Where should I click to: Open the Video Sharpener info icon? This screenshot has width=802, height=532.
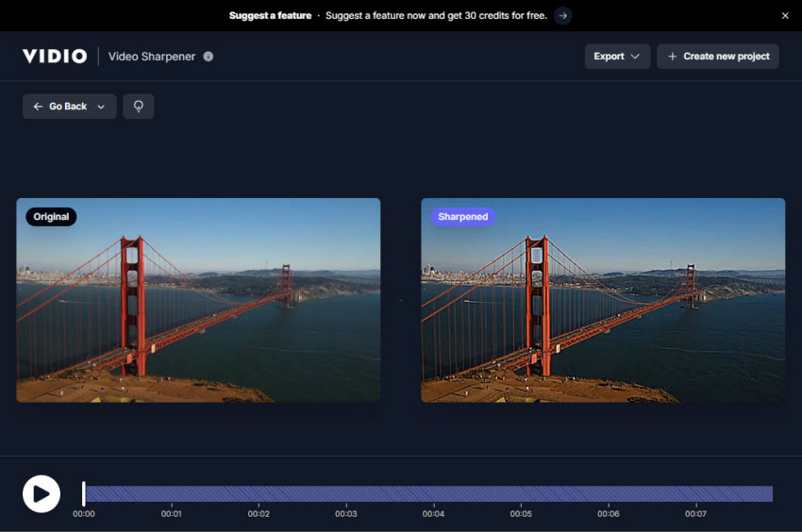(x=209, y=57)
